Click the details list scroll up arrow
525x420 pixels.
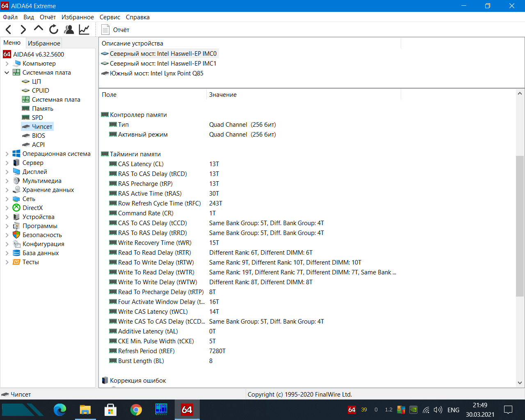click(520, 94)
